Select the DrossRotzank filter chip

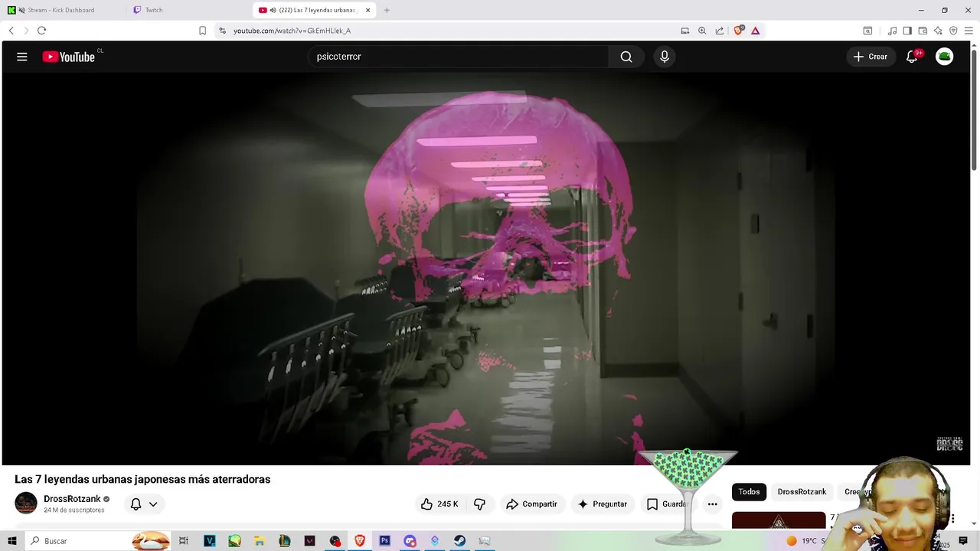[802, 492]
